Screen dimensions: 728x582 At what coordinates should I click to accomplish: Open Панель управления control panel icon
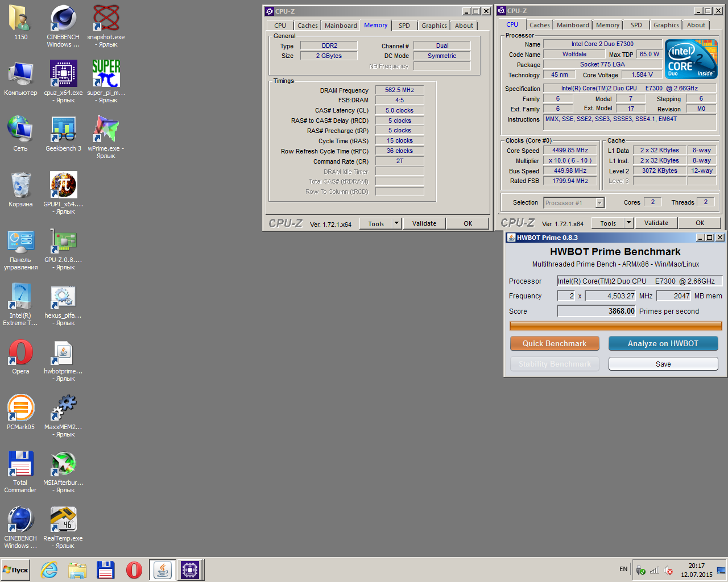(x=20, y=249)
